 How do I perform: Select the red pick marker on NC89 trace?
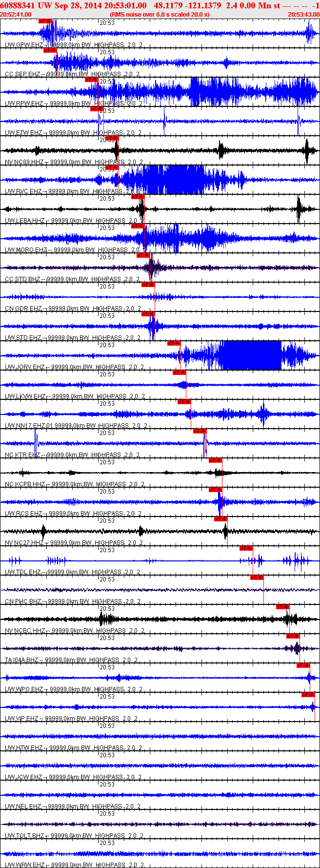coord(112,138)
